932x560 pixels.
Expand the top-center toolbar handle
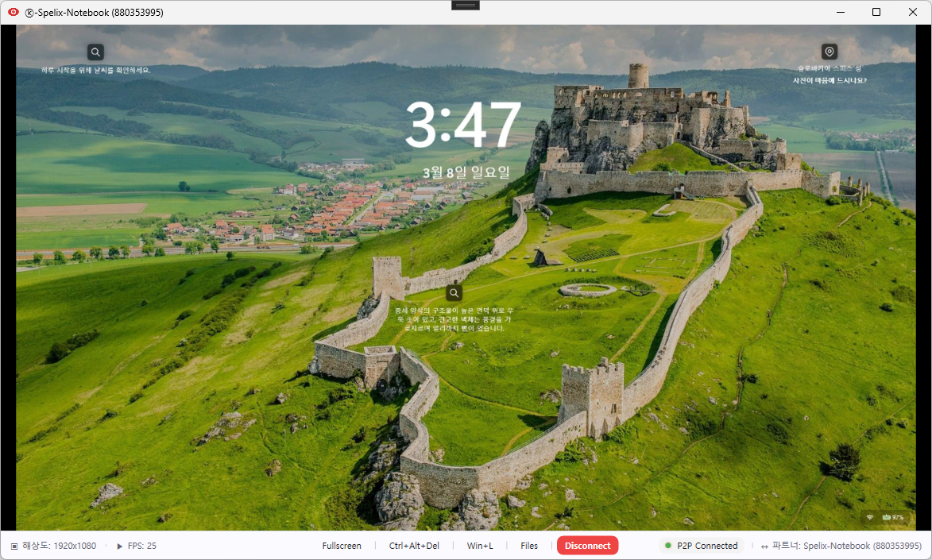pyautogui.click(x=465, y=5)
